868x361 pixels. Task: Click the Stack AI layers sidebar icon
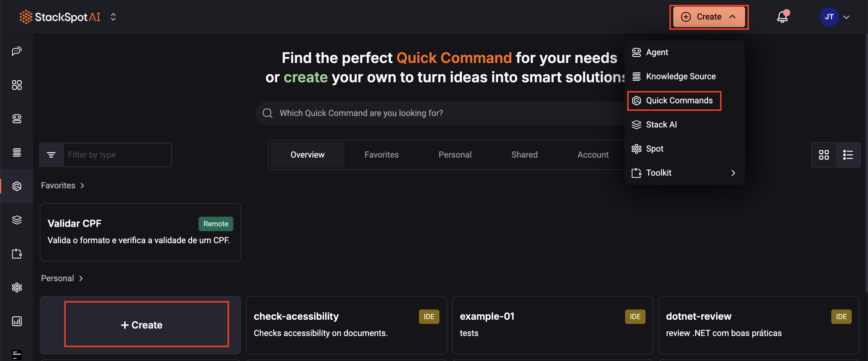17,220
